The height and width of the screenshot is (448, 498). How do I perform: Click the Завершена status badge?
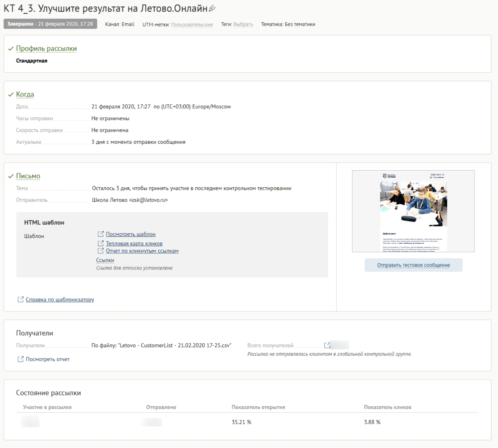click(x=50, y=24)
